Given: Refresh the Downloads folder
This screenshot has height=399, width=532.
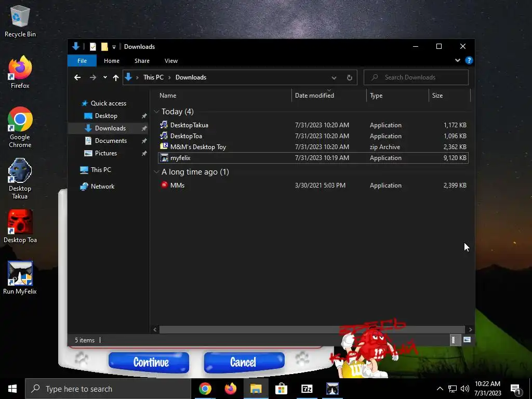Looking at the screenshot, I should [350, 78].
